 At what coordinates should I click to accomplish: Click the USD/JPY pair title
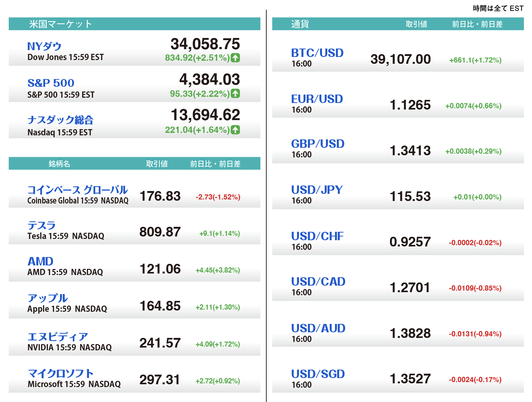[x=317, y=190]
